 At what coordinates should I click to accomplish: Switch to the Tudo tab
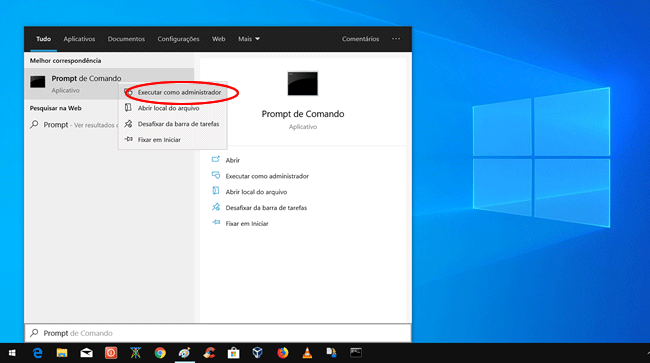[44, 39]
